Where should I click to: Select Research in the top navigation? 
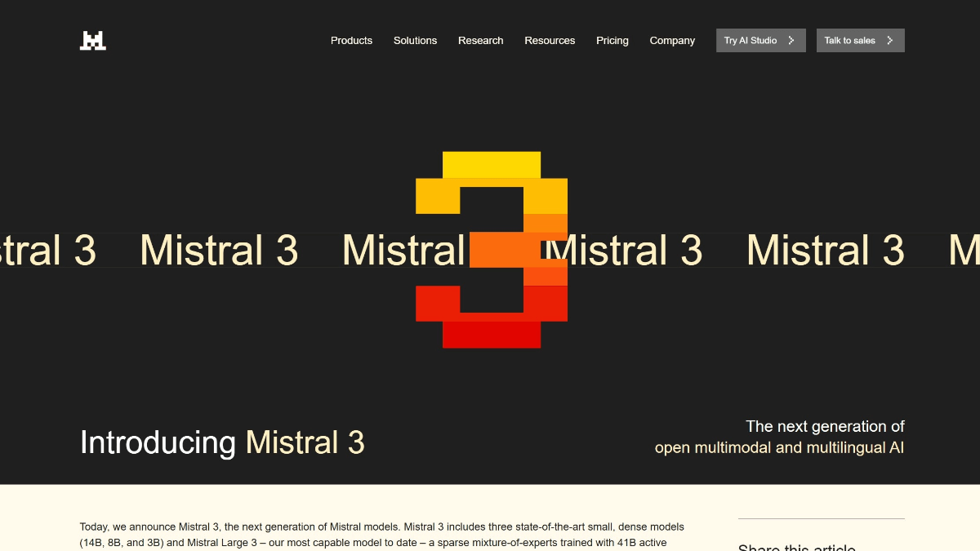pyautogui.click(x=480, y=40)
